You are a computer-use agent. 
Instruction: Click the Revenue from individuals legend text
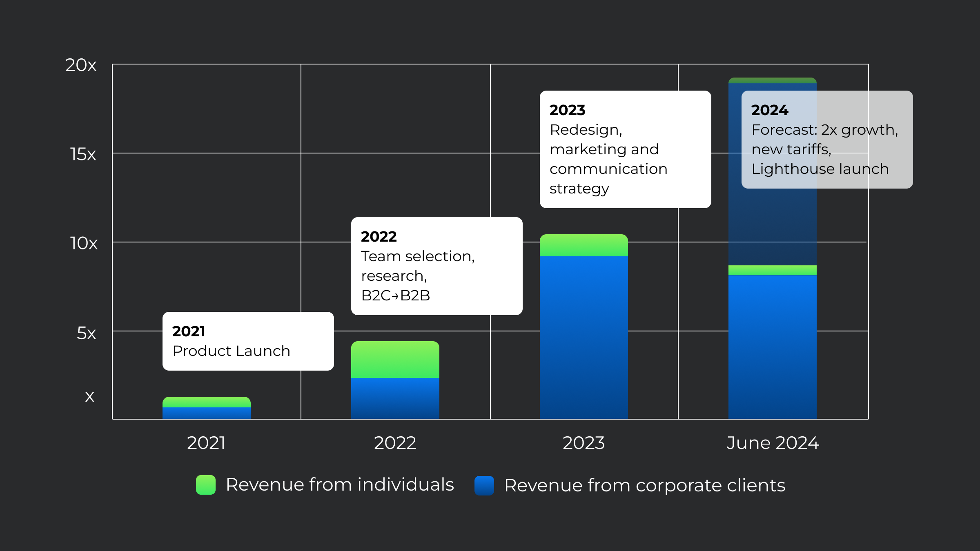pos(340,485)
